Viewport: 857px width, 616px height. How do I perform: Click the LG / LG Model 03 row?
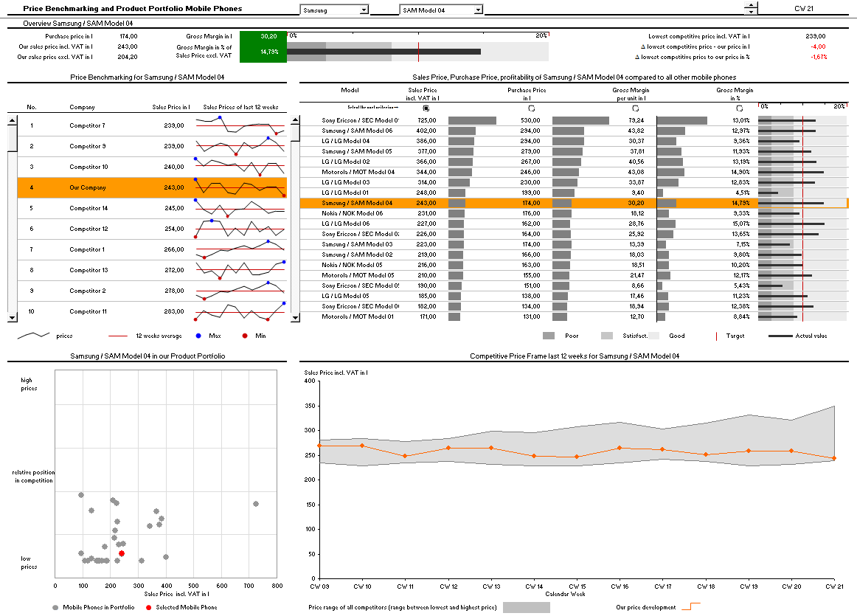tap(574, 182)
